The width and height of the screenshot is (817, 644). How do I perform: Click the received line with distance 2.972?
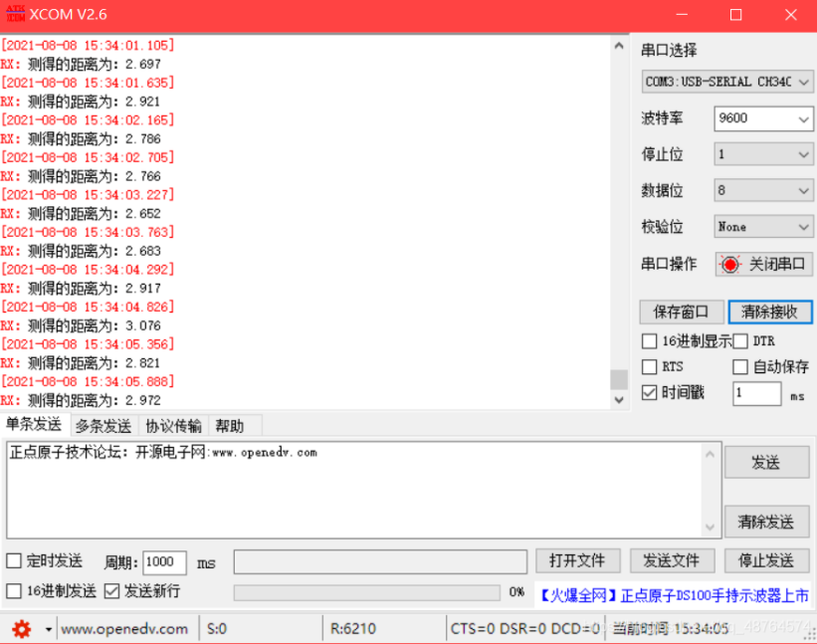coord(81,400)
